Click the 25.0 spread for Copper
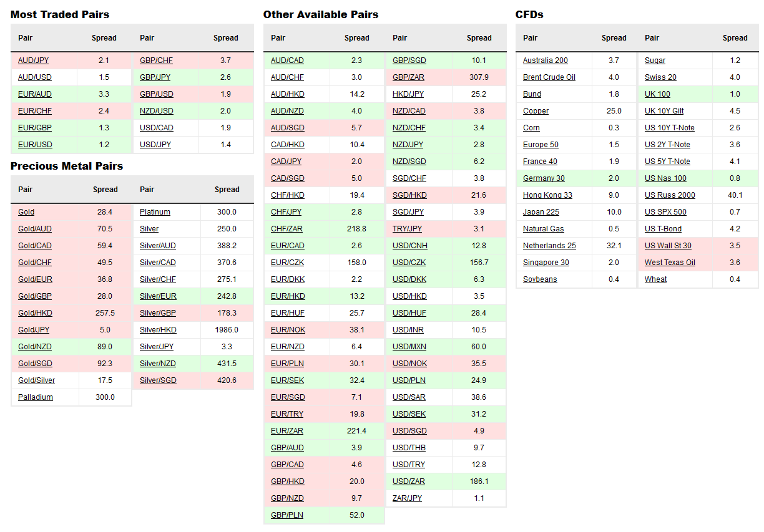This screenshot has width=764, height=532. [614, 111]
